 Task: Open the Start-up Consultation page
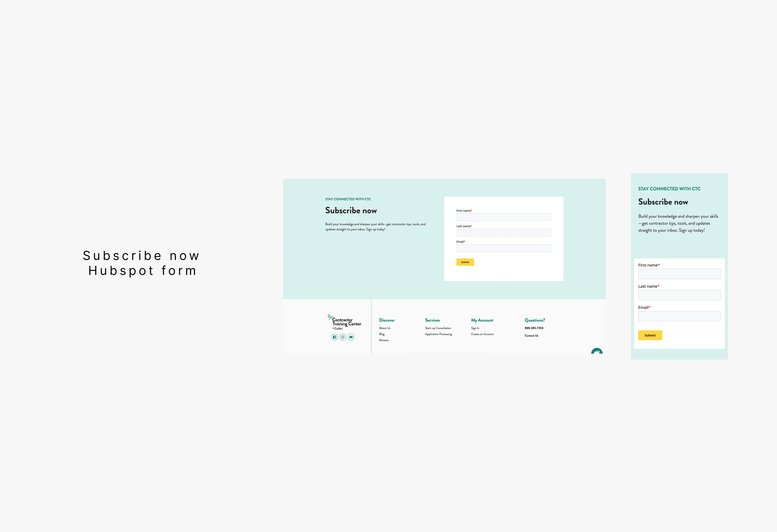(x=439, y=328)
